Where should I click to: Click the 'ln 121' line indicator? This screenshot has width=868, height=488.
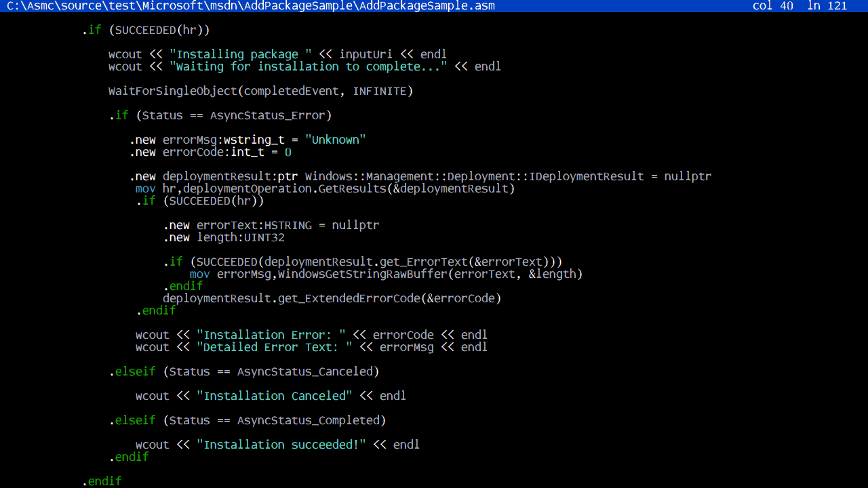coord(827,6)
